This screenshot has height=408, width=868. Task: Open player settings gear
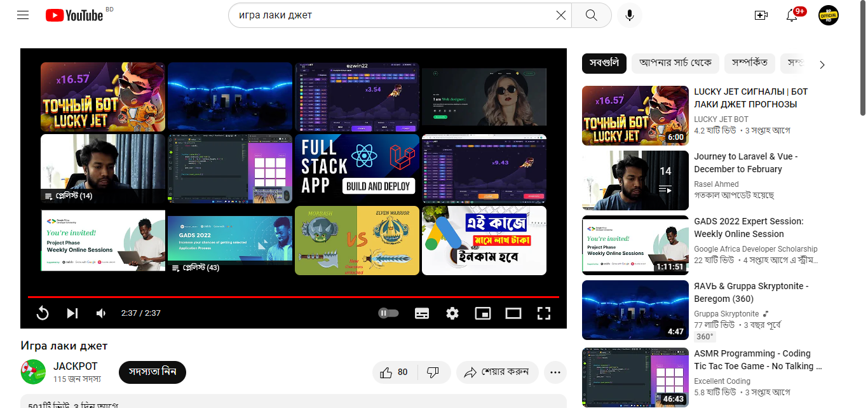coord(452,313)
